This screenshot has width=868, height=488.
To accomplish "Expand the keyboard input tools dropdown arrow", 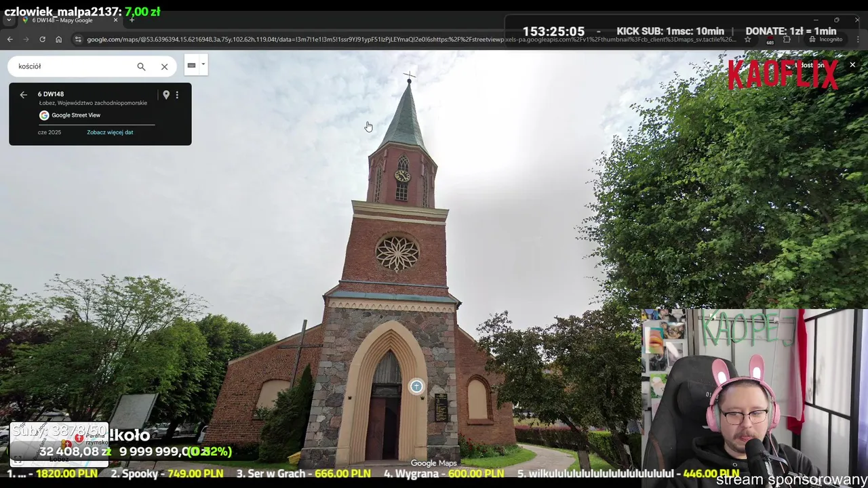I will pyautogui.click(x=203, y=65).
